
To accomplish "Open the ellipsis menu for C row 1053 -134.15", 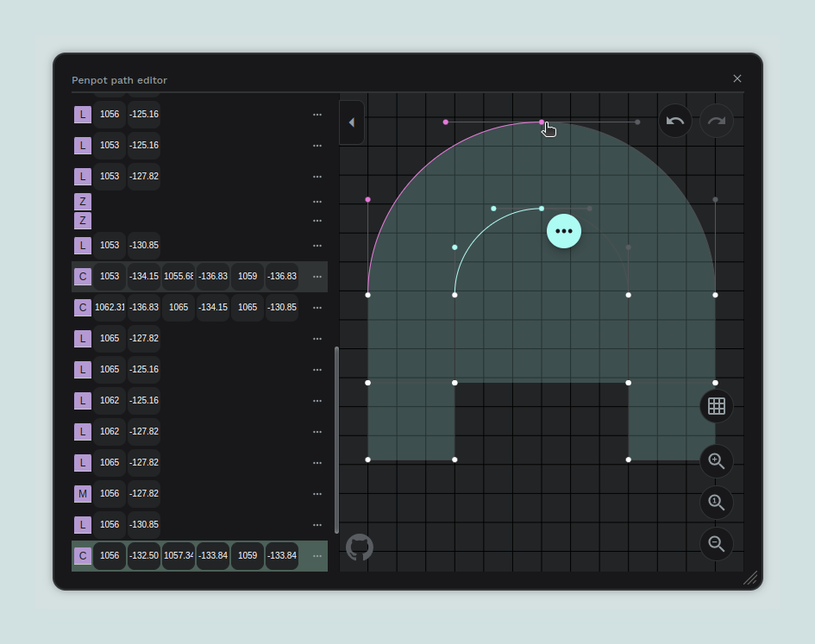I will 317,277.
